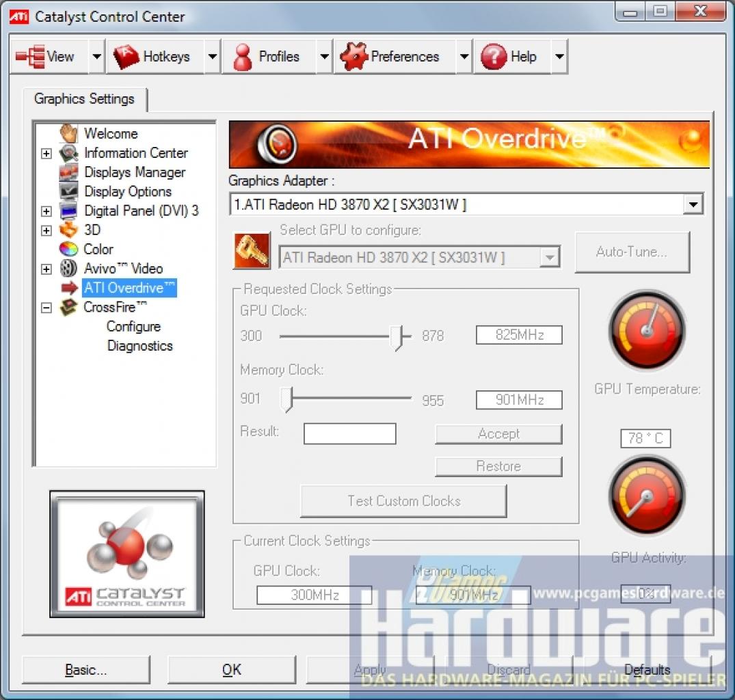Open Preferences via the gear icon
The image size is (735, 700).
click(353, 56)
